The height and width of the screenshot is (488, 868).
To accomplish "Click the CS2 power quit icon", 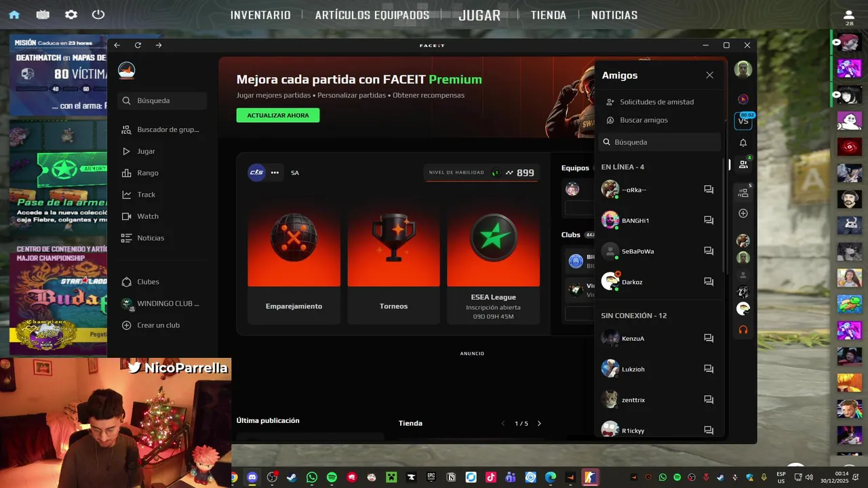I will tap(98, 14).
